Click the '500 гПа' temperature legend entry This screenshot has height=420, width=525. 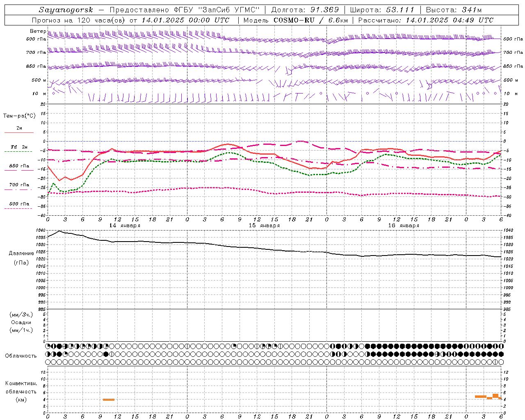(19, 204)
